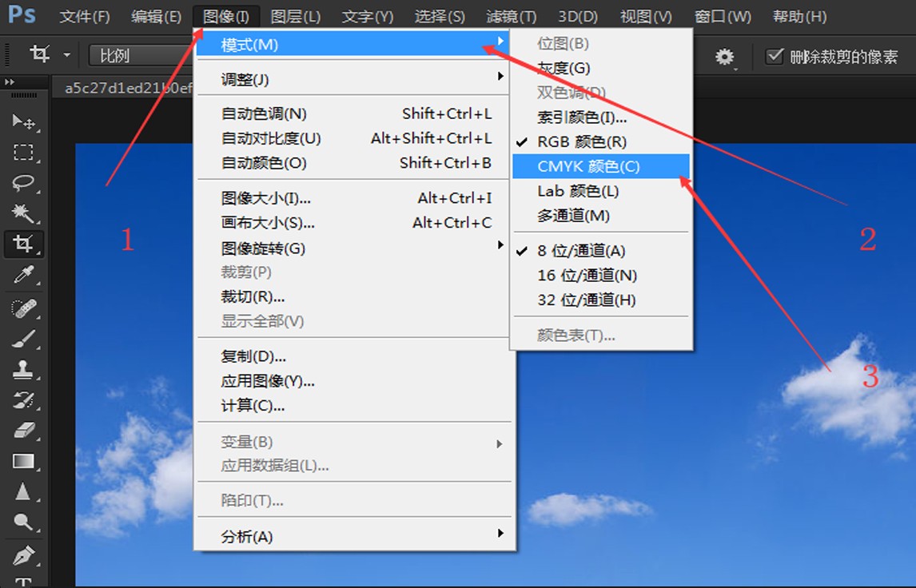Select the Eyedropper tool
The image size is (916, 588).
[23, 275]
